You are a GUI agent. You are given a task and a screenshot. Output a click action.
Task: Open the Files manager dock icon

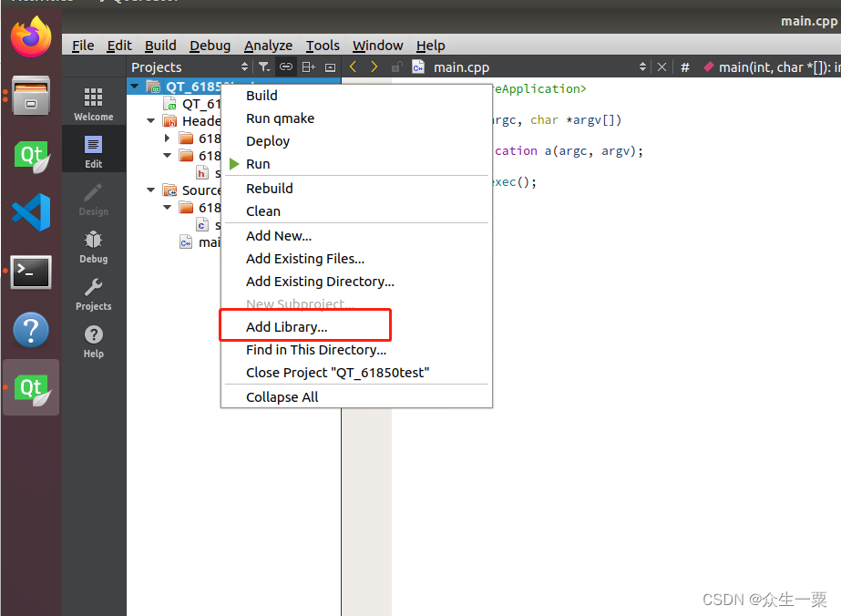click(31, 96)
